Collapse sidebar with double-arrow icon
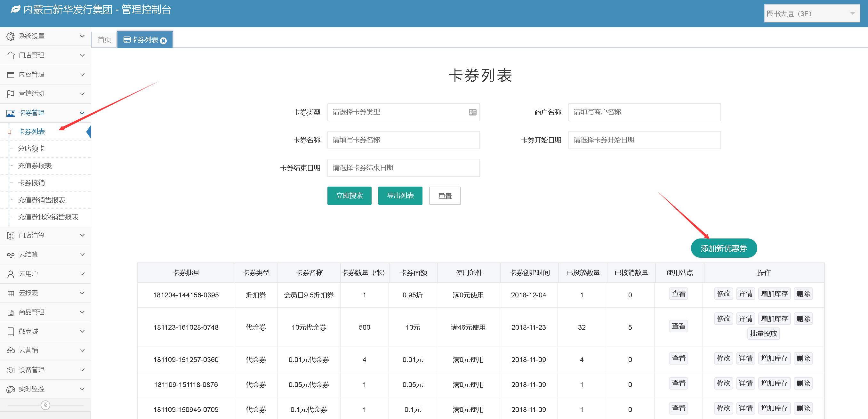868x419 pixels. 45,405
